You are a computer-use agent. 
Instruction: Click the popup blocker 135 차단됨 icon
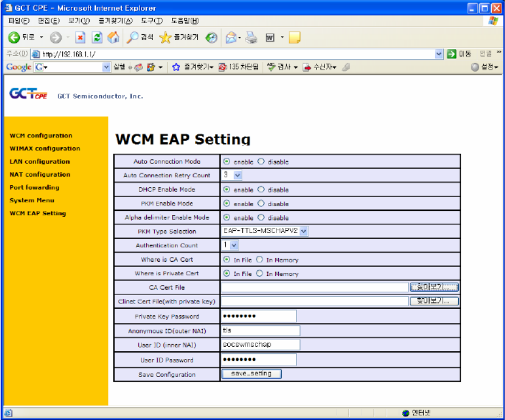222,67
